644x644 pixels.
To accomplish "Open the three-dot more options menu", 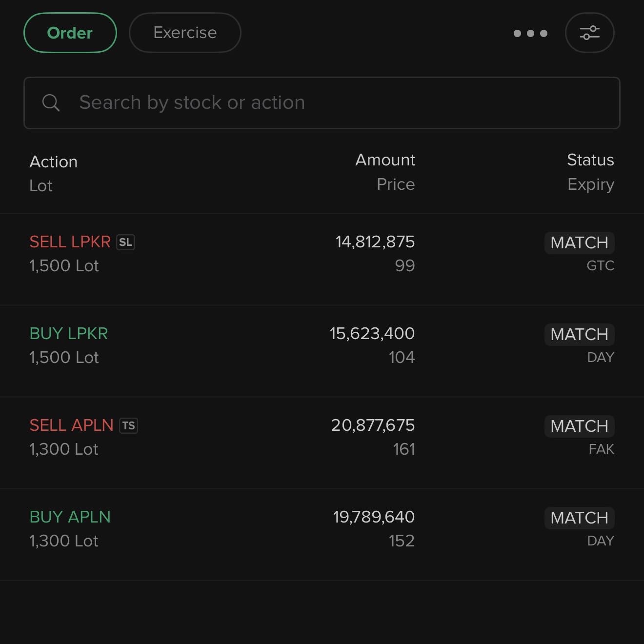I will coord(530,33).
